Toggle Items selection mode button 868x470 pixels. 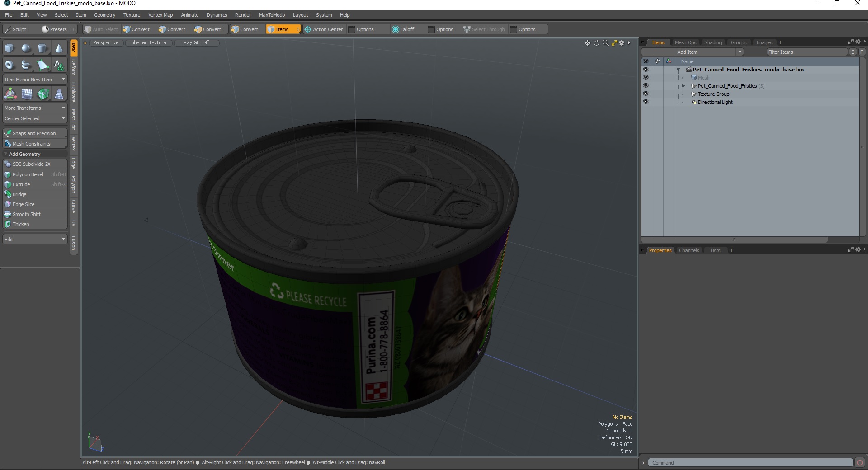(283, 29)
